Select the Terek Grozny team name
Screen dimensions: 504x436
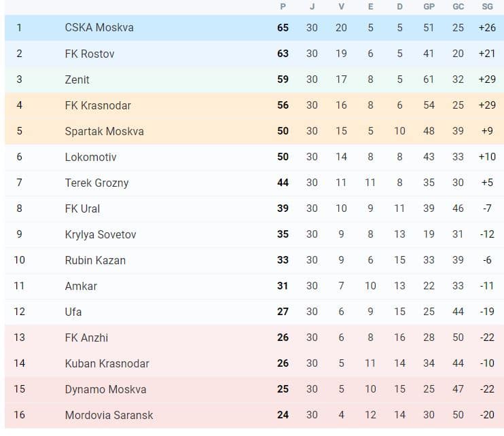96,183
